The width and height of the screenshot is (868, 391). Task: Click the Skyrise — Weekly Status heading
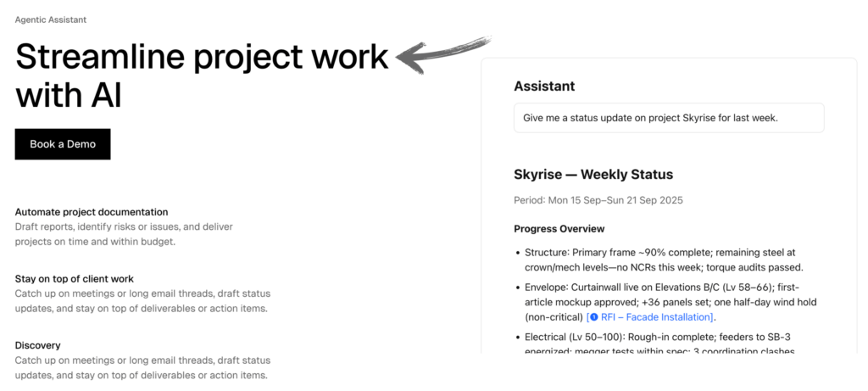[593, 175]
